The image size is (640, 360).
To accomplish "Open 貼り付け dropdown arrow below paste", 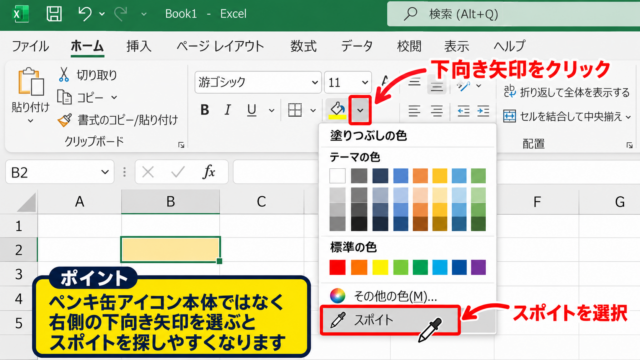I will point(30,121).
